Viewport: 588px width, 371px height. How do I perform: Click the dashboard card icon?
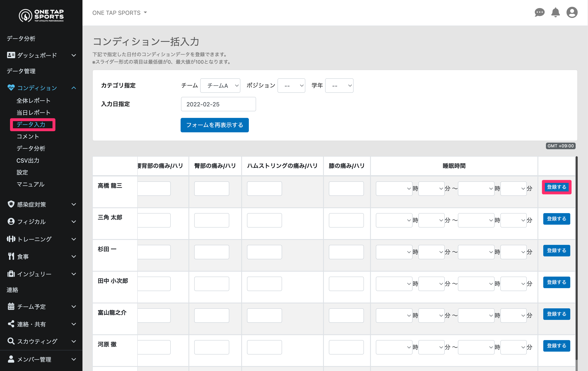11,55
